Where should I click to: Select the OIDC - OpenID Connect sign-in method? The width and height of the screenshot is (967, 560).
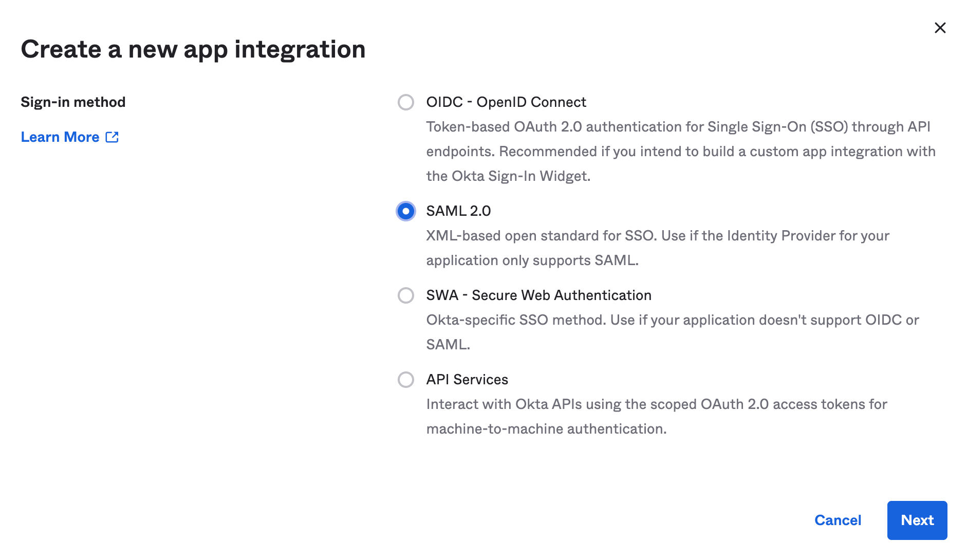(x=406, y=102)
